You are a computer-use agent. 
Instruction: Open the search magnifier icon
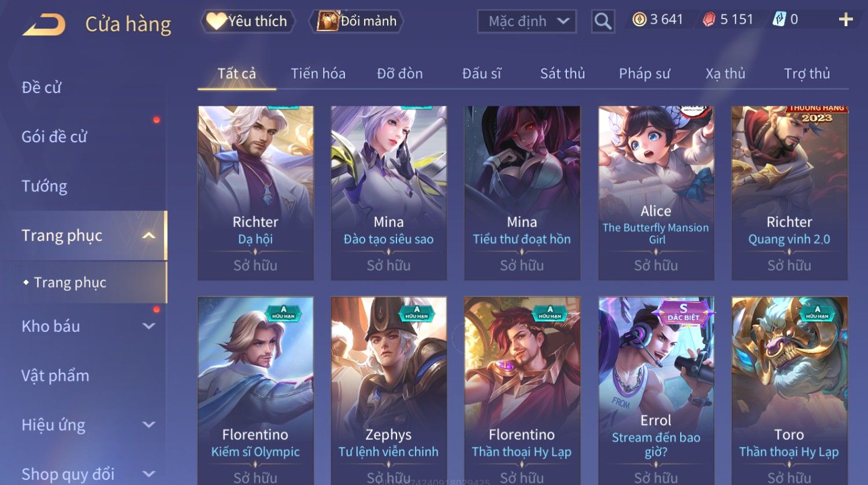coord(603,21)
